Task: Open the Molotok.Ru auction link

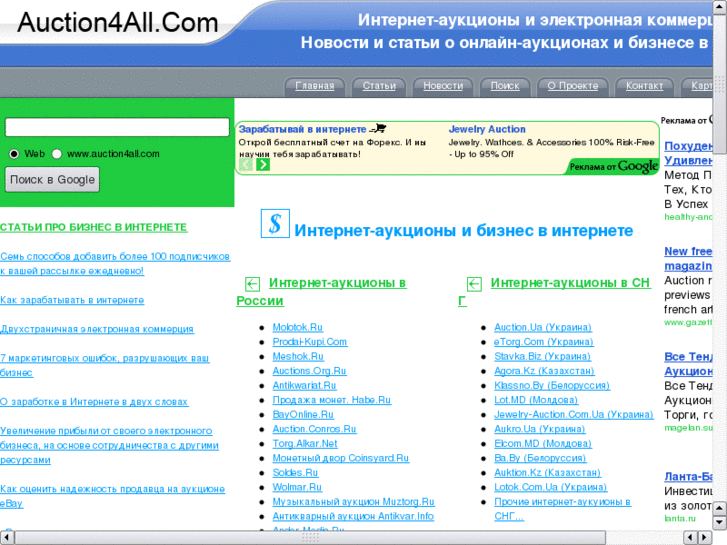Action: [297, 327]
